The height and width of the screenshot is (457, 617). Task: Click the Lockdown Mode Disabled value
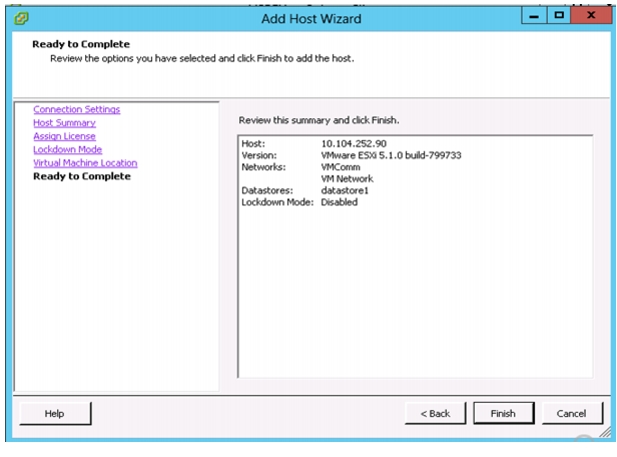[x=339, y=202]
